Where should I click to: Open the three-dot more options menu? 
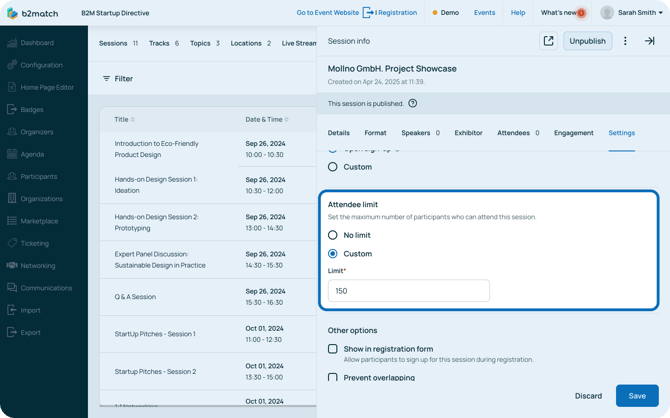(x=625, y=41)
